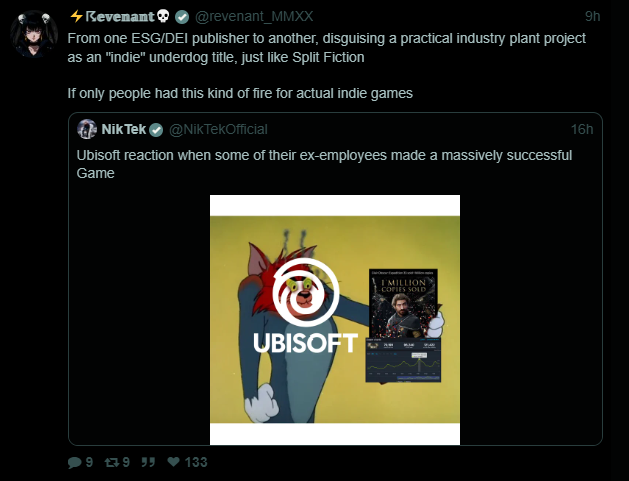
Task: Click the retweet arrows icon
Action: click(112, 463)
